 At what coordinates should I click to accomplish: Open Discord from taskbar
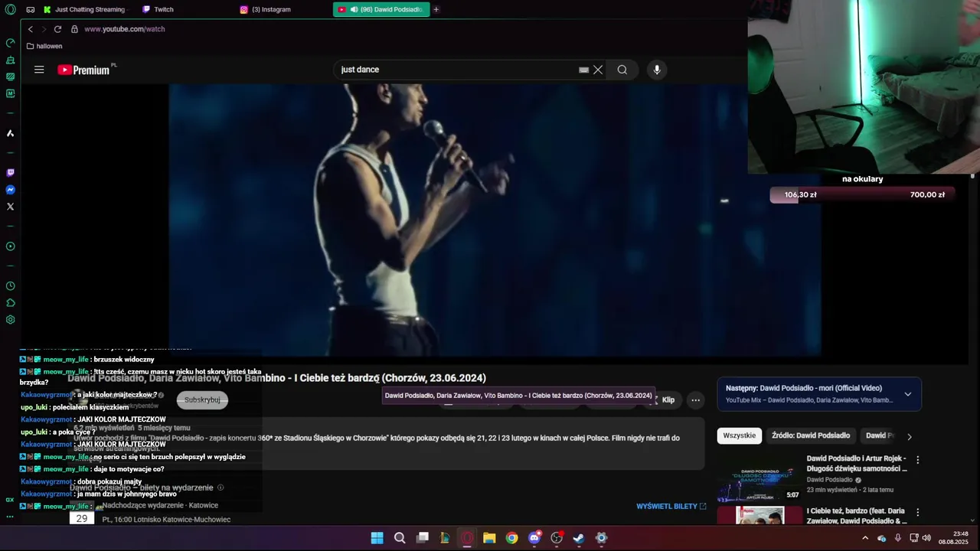coord(534,538)
